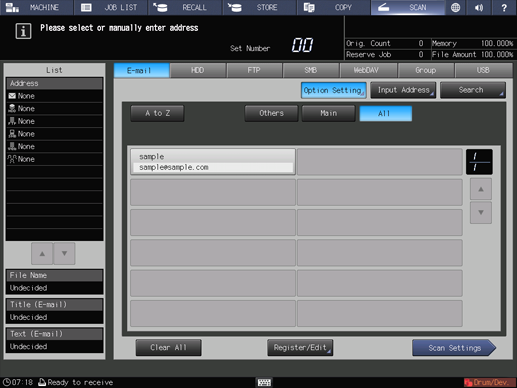Screen dimensions: 517x388
Task: Open the help question mark icon
Action: tap(504, 7)
